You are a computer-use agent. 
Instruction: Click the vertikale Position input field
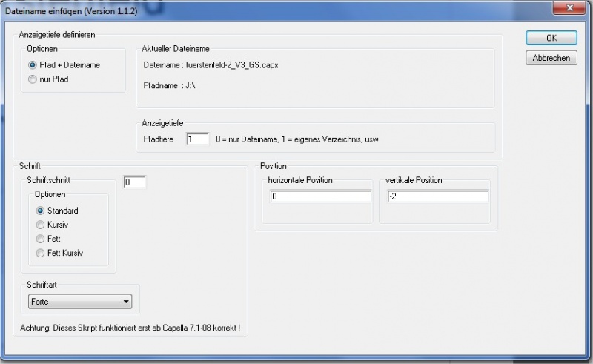coord(437,196)
